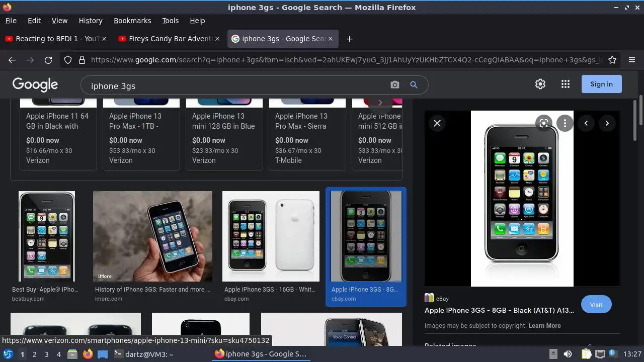Click the Visit button for eBay listing
Viewport: 644px width, 362px height.
tap(596, 304)
